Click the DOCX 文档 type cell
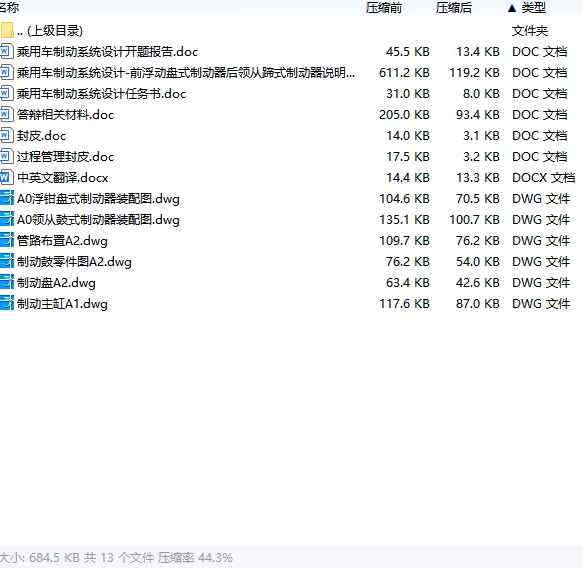The image size is (583, 568). tap(543, 177)
